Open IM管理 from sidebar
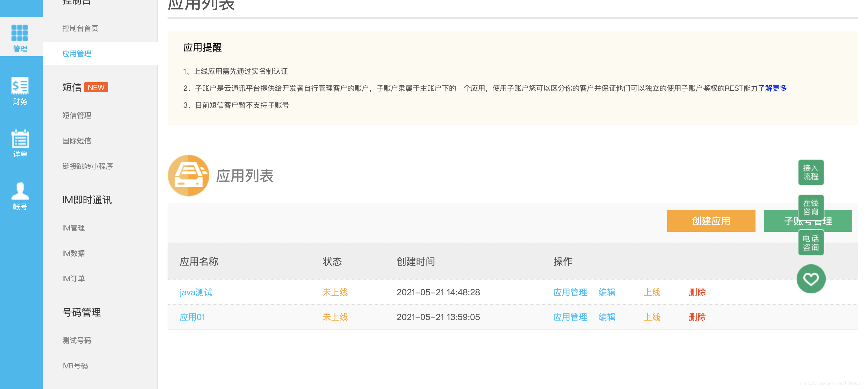Viewport: 868px width, 389px height. tap(74, 227)
